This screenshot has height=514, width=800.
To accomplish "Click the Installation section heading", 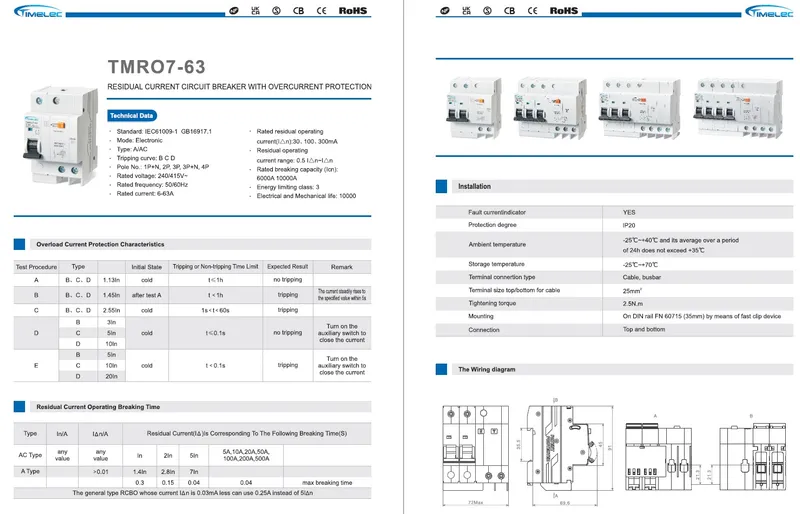I will pyautogui.click(x=474, y=186).
